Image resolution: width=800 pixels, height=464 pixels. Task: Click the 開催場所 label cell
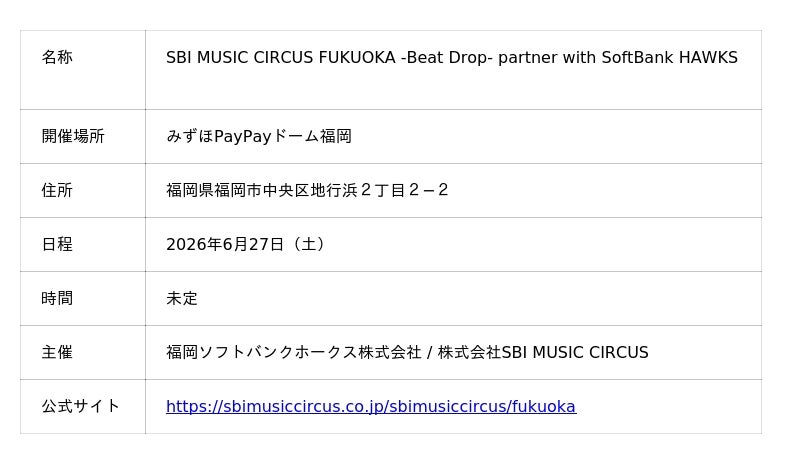[x=73, y=136]
